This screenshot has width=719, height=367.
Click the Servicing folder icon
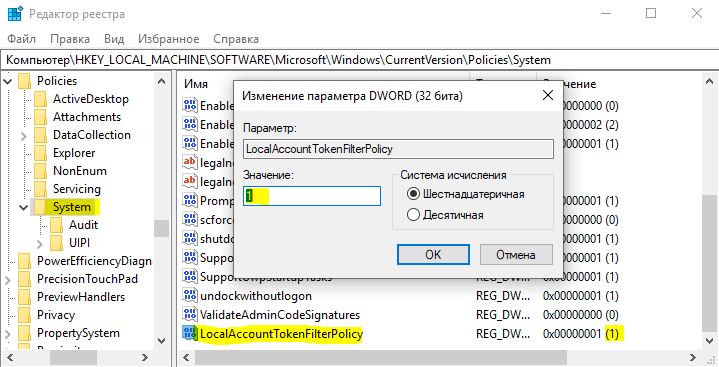(x=40, y=189)
